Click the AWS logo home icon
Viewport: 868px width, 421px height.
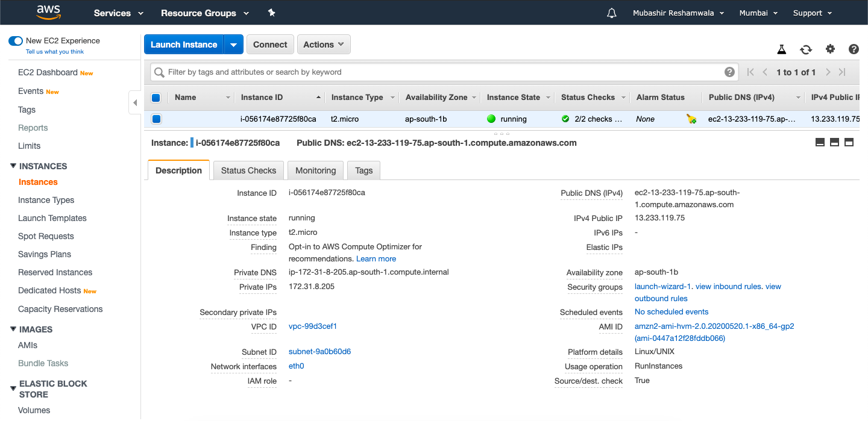click(48, 12)
